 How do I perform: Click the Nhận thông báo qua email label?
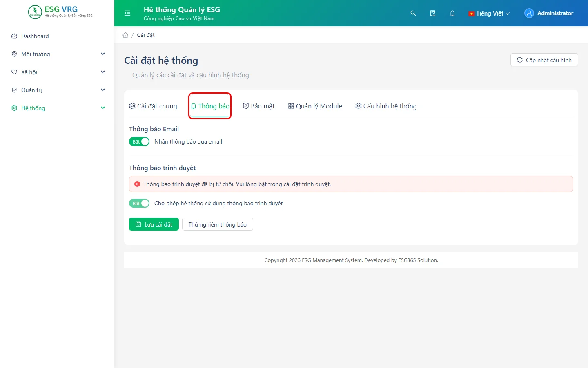(x=188, y=141)
